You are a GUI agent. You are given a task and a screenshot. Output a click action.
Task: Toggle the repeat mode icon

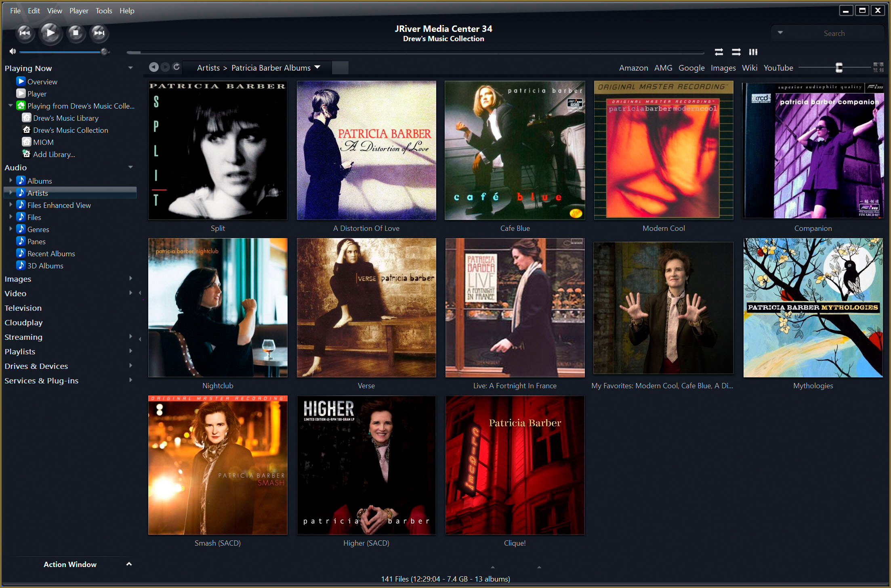point(719,52)
